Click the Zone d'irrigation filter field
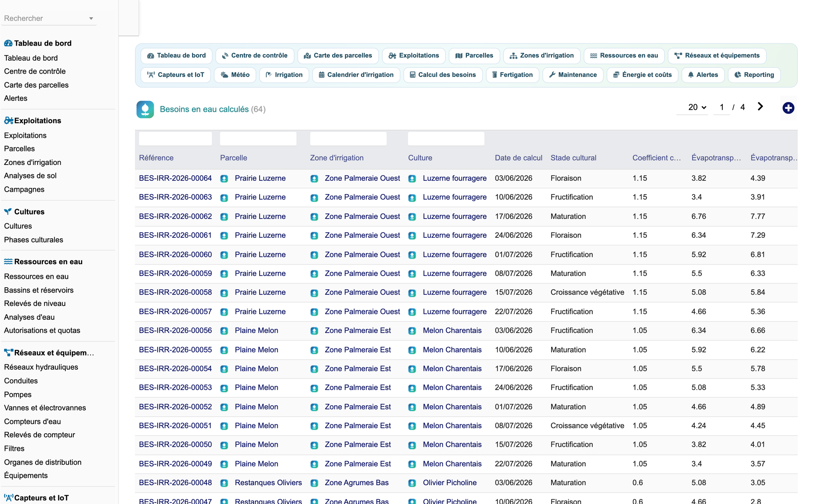 348,139
